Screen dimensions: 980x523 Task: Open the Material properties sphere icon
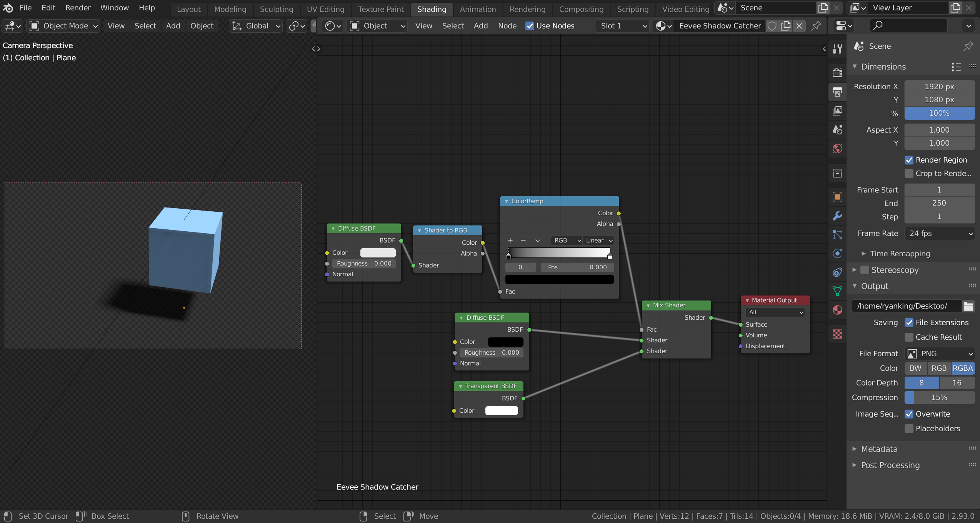(837, 310)
